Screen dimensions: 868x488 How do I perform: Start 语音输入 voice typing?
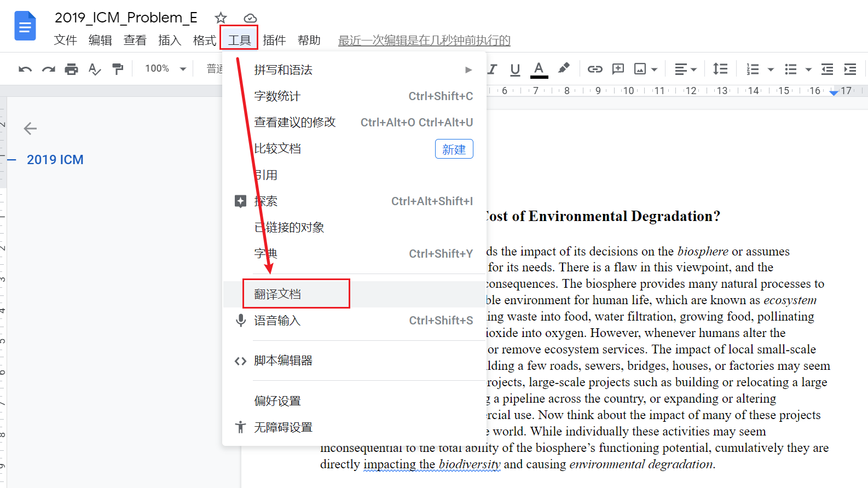point(355,321)
